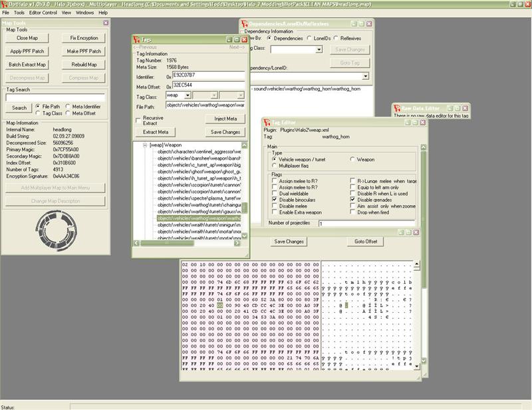Viewport: 532px width, 410px height.
Task: Click the Tag Editor window icon
Action: (x=267, y=122)
